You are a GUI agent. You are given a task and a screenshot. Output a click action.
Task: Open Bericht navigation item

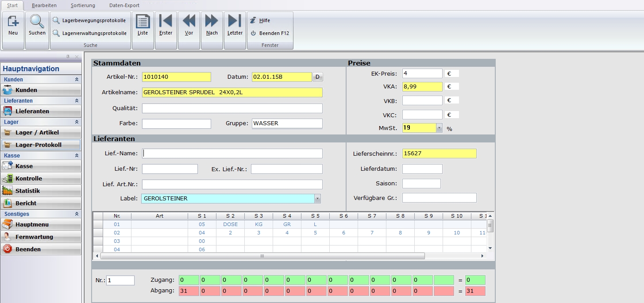(41, 203)
